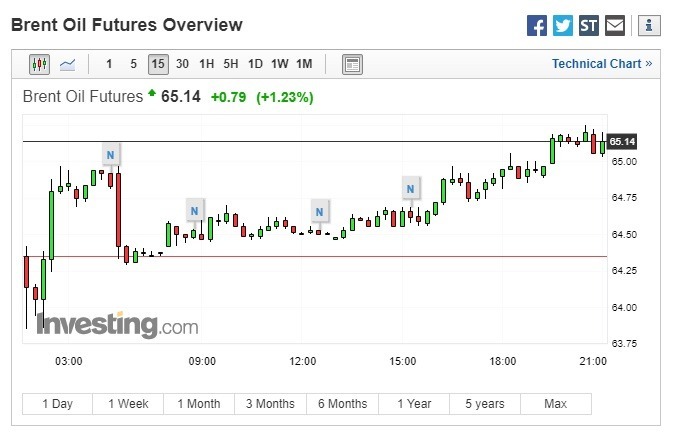
Task: Click the 63.75 price axis label
Action: [x=624, y=344]
